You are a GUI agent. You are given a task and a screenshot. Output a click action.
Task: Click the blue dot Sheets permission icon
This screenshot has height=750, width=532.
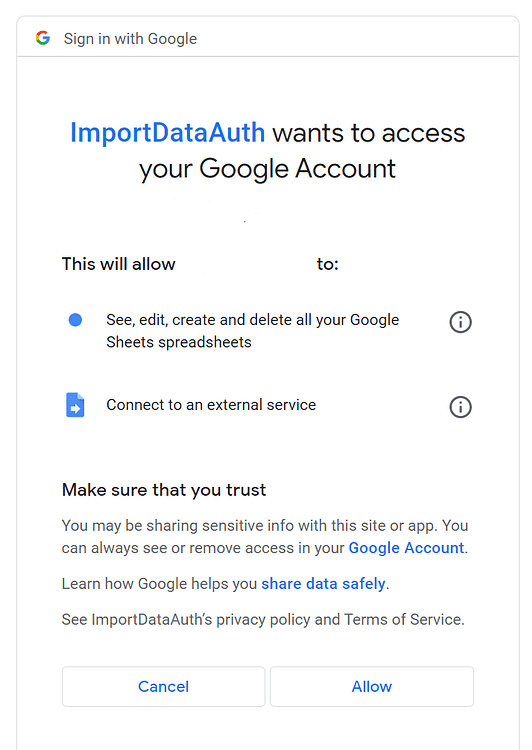tap(75, 320)
